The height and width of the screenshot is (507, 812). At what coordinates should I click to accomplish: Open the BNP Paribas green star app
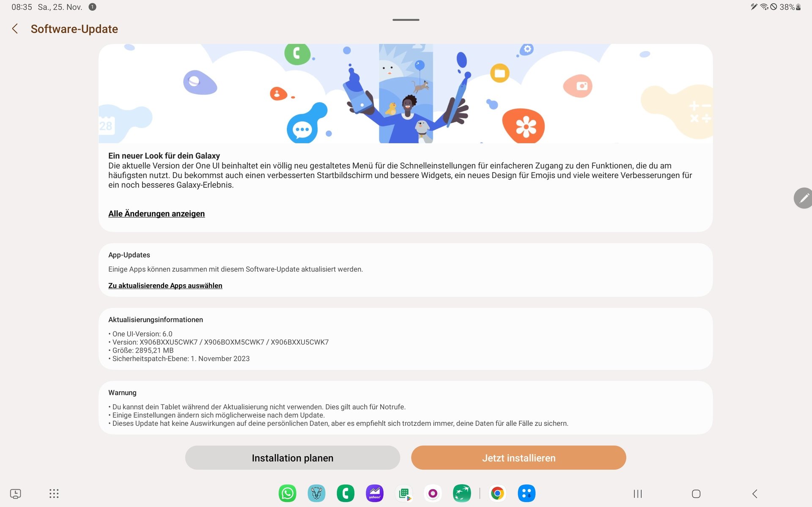pyautogui.click(x=462, y=493)
